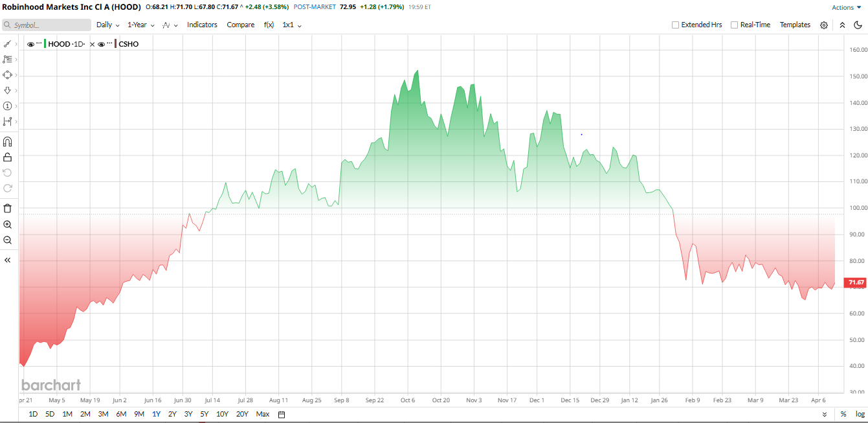Click the zoom out magnifier icon
The image size is (868, 423).
point(8,240)
